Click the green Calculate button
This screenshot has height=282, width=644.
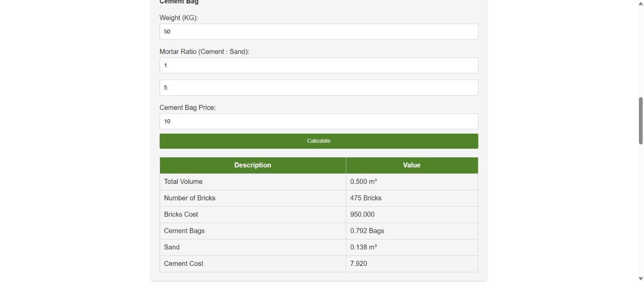(319, 141)
